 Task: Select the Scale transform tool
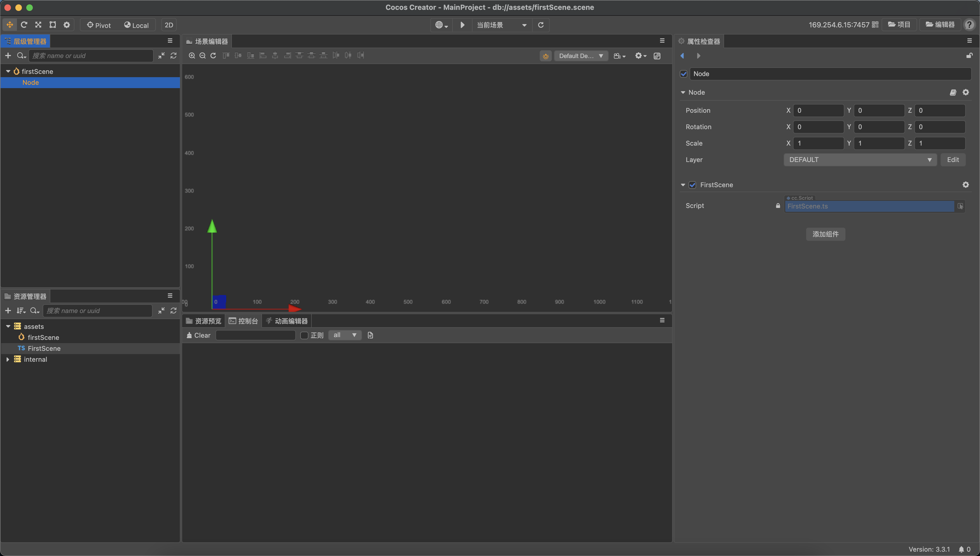point(38,25)
